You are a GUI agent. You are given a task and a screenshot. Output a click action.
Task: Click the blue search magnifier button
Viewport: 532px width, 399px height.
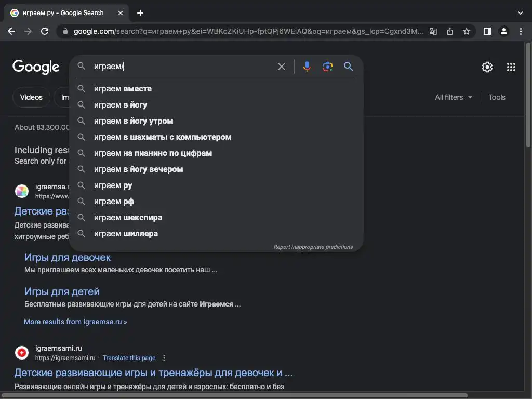tap(349, 66)
